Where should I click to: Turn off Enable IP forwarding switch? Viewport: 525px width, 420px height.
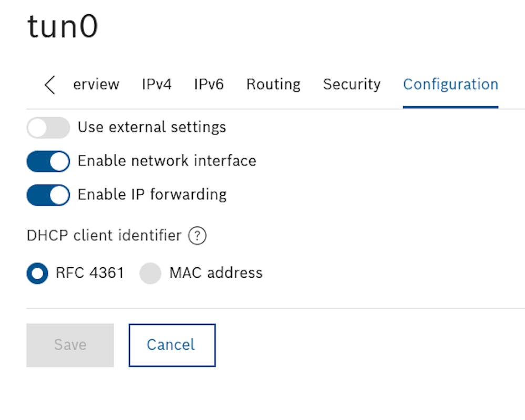click(x=48, y=195)
